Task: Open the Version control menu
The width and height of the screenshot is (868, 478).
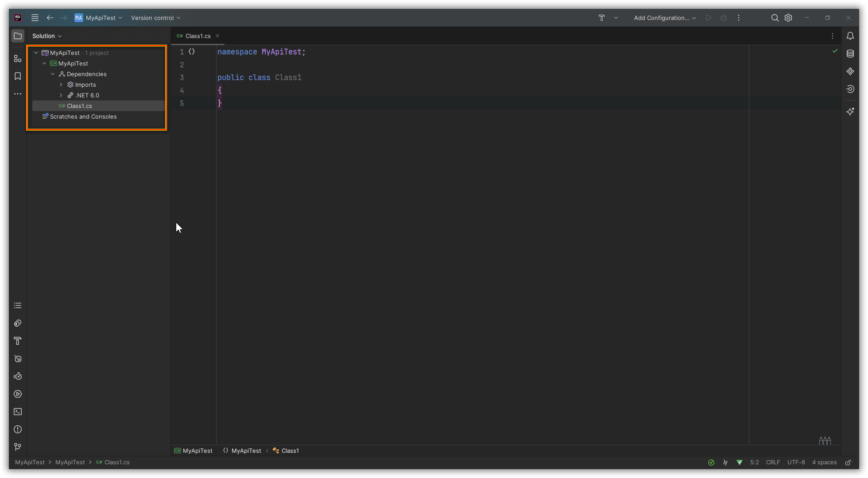Action: tap(155, 18)
